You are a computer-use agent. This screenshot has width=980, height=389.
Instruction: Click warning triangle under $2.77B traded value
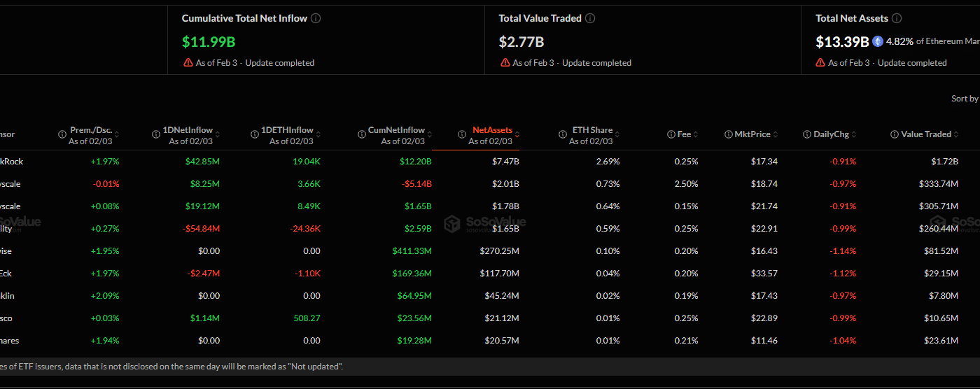[505, 63]
